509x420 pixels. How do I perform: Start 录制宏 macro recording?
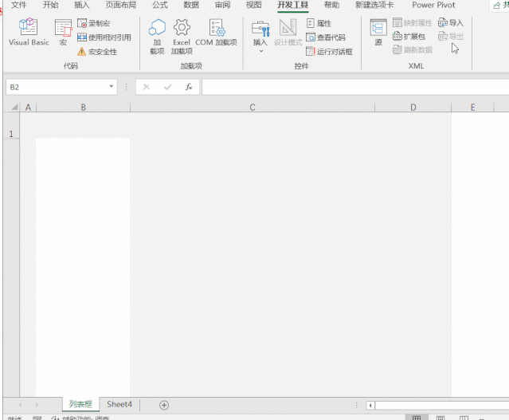tap(93, 23)
